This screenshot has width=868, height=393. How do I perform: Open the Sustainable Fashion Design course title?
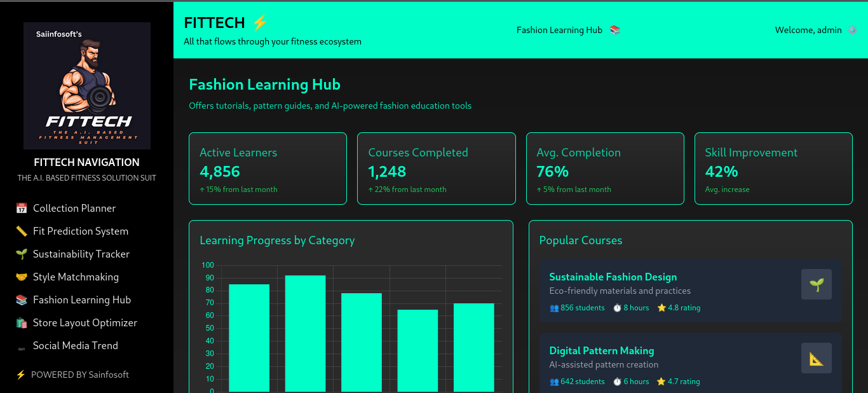[613, 277]
